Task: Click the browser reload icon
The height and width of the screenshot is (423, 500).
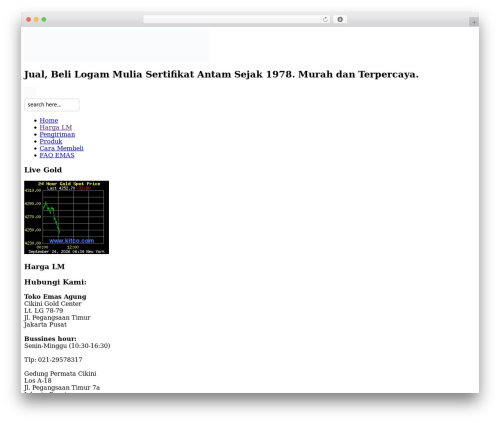Action: (x=325, y=20)
